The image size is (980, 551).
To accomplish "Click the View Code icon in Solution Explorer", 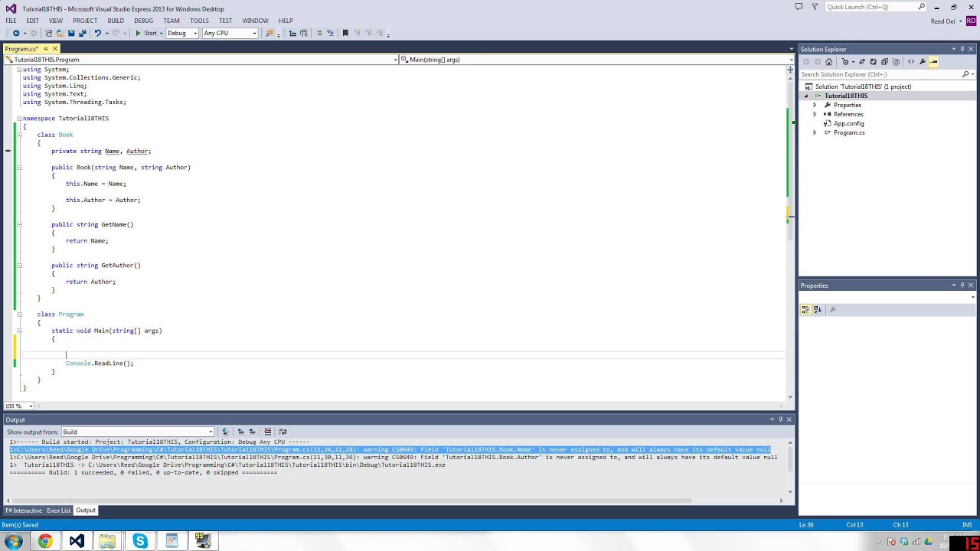I will coord(911,61).
